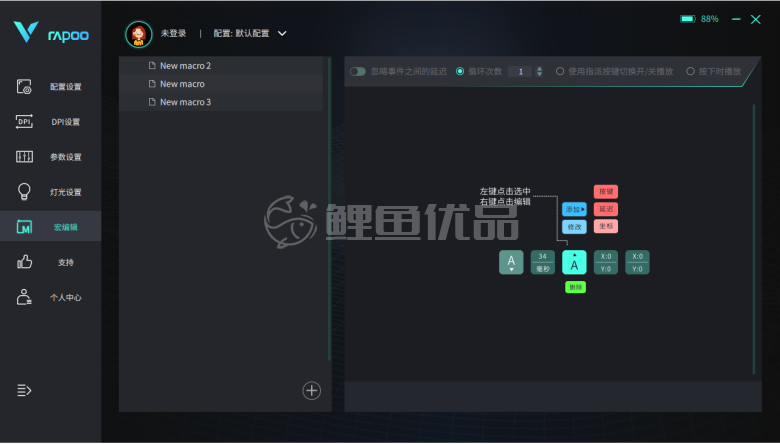Select the New macro 3 entry
This screenshot has width=780, height=444.
(x=221, y=102)
